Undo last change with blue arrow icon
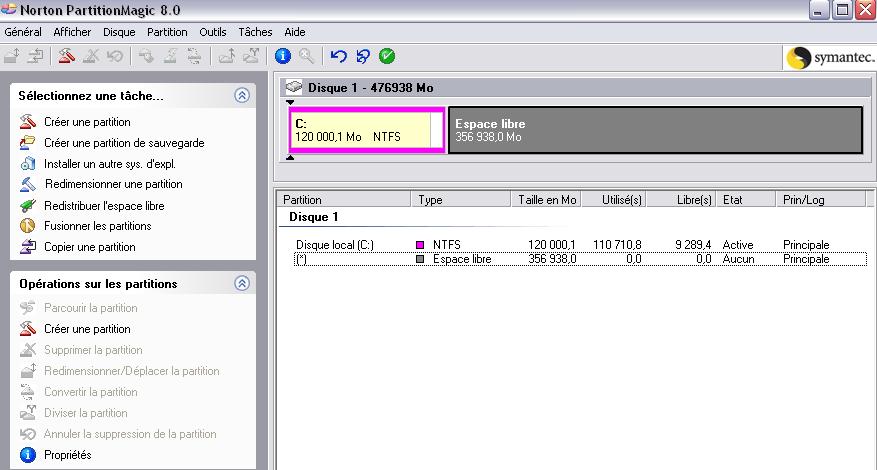The width and height of the screenshot is (877, 470). 338,56
